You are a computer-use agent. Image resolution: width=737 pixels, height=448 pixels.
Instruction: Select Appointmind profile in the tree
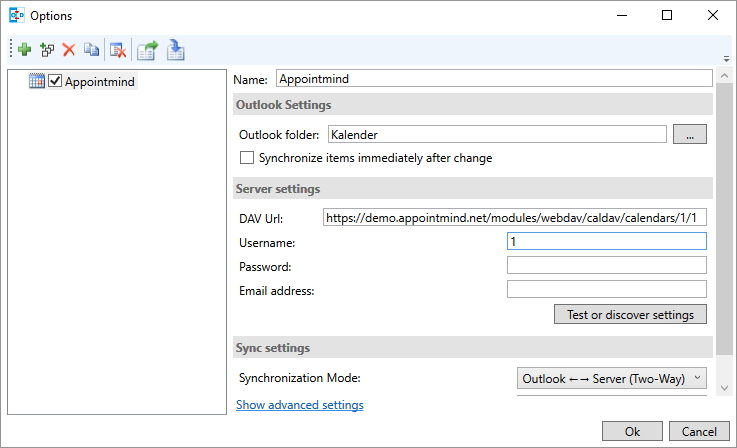pyautogui.click(x=100, y=81)
